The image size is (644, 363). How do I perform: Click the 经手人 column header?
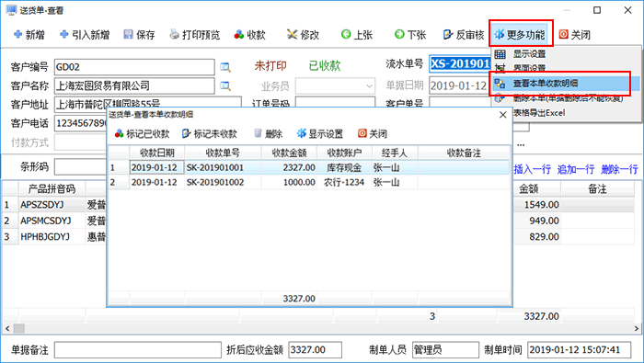pos(395,153)
